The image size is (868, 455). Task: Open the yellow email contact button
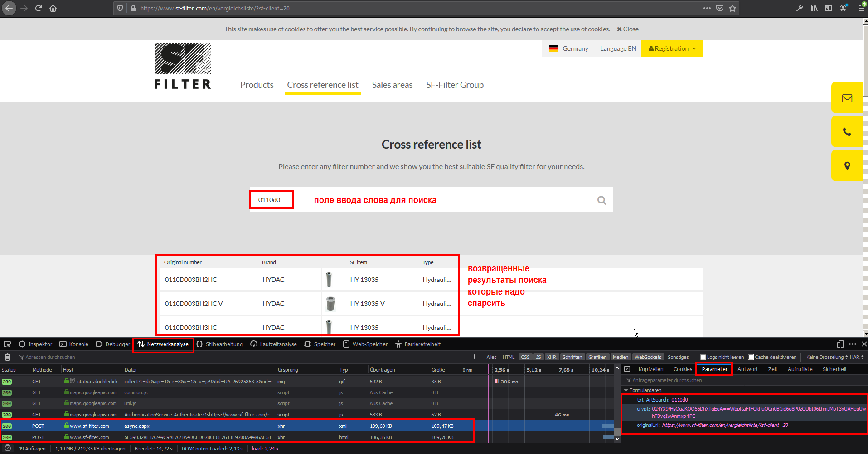[847, 98]
